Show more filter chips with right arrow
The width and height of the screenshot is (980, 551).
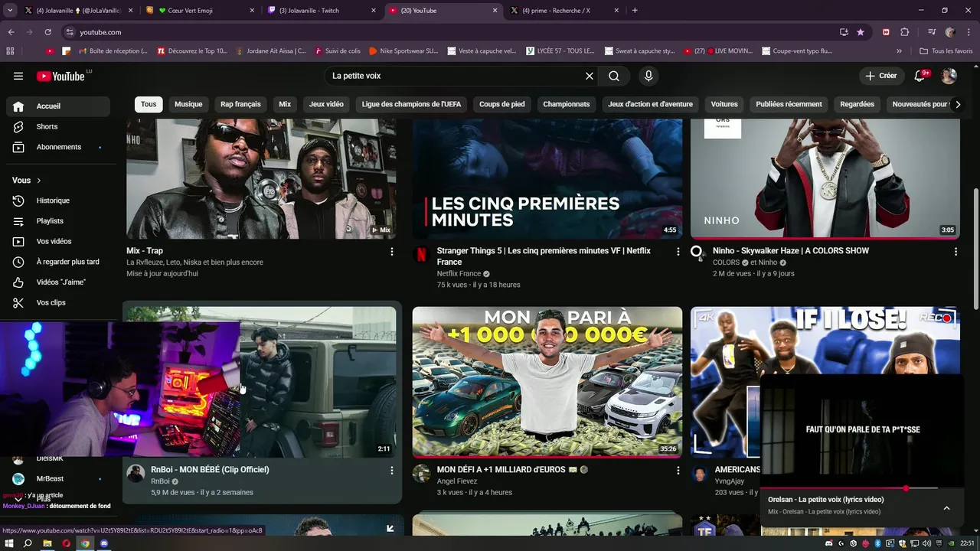point(957,104)
